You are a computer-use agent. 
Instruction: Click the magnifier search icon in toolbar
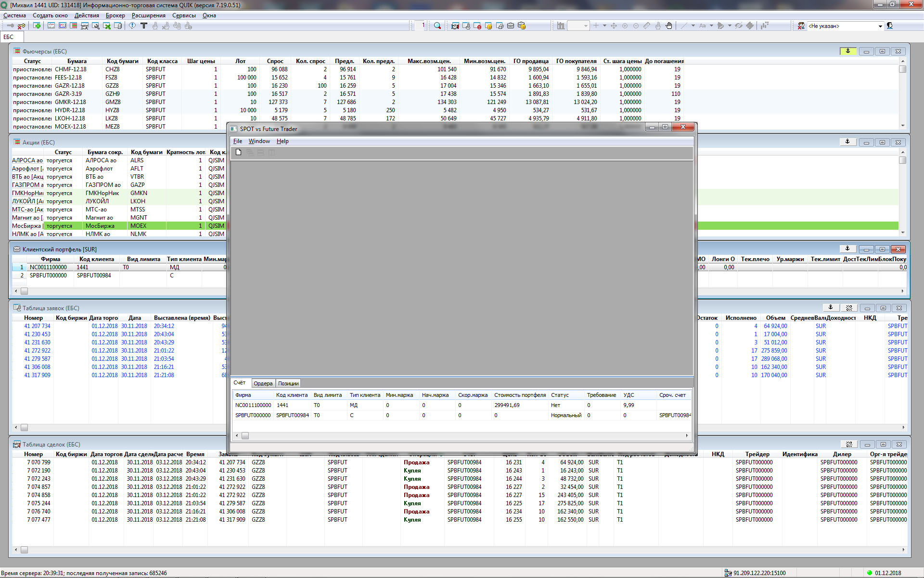pos(437,26)
